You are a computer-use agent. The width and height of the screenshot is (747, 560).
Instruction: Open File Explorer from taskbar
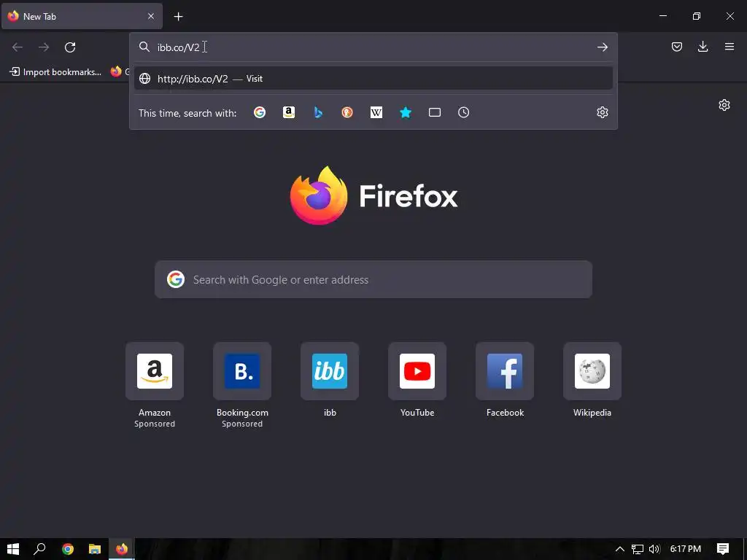[95, 549]
